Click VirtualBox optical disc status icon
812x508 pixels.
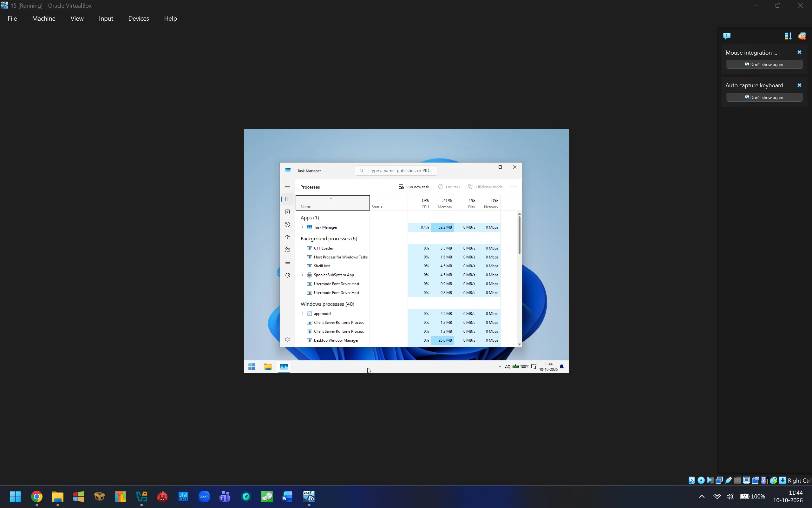coord(701,480)
